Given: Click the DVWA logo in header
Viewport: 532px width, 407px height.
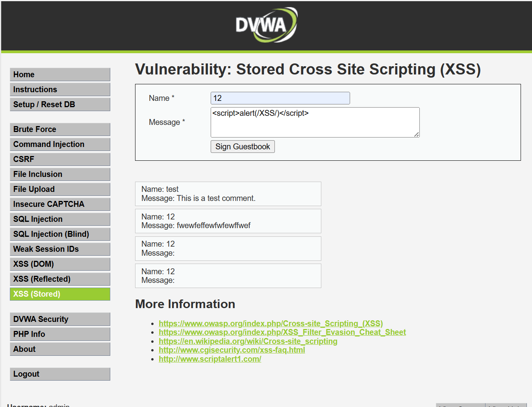Looking at the screenshot, I should pyautogui.click(x=266, y=25).
